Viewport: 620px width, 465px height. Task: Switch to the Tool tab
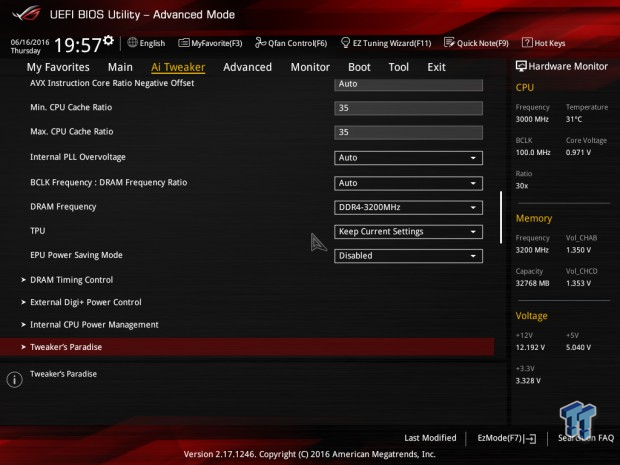(x=399, y=67)
